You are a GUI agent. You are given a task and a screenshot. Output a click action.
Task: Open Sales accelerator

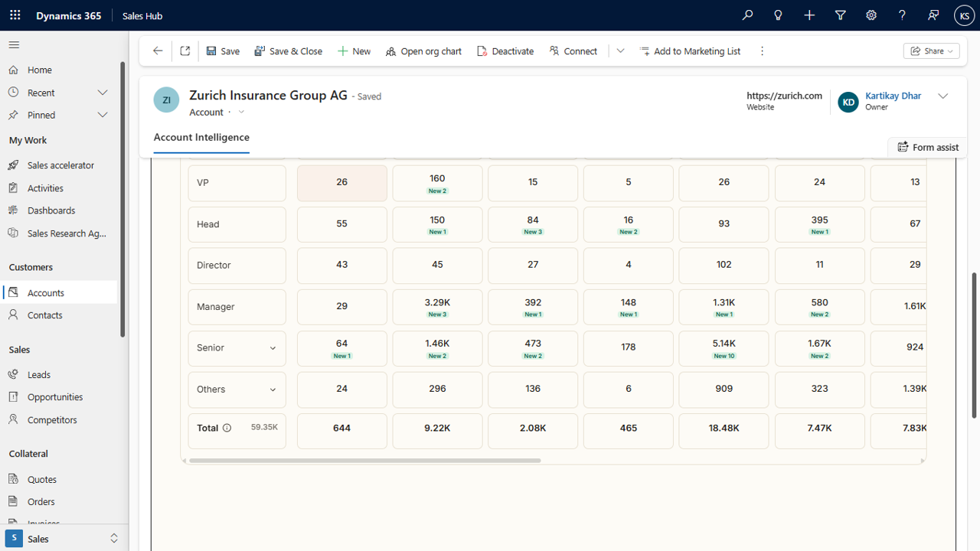[x=60, y=165]
